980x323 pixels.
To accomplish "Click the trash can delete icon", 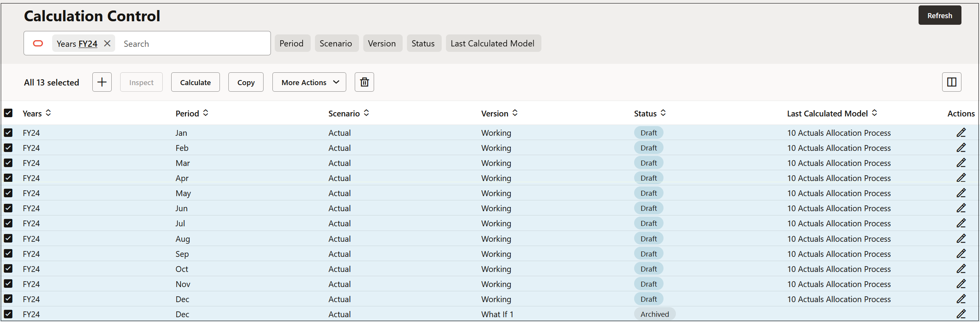I will pyautogui.click(x=364, y=82).
